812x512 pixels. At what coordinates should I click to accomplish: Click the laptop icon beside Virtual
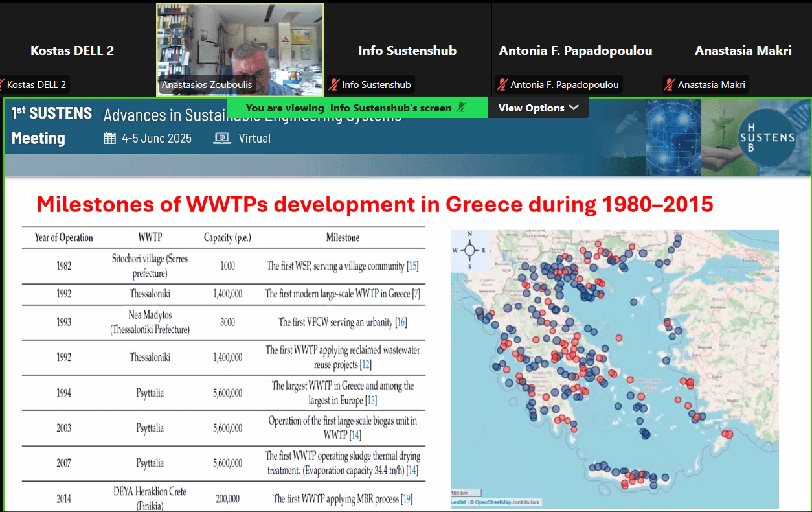point(222,138)
